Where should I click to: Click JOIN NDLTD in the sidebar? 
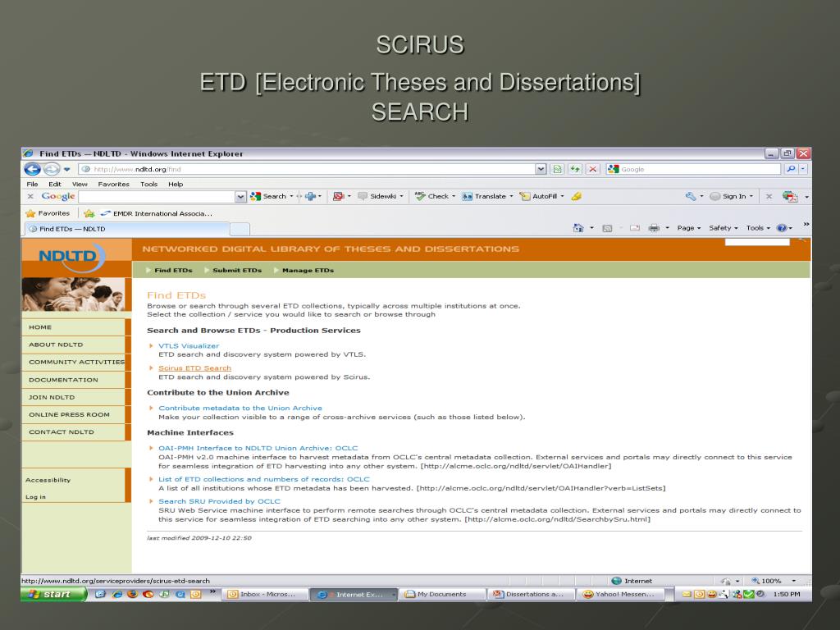(73, 398)
